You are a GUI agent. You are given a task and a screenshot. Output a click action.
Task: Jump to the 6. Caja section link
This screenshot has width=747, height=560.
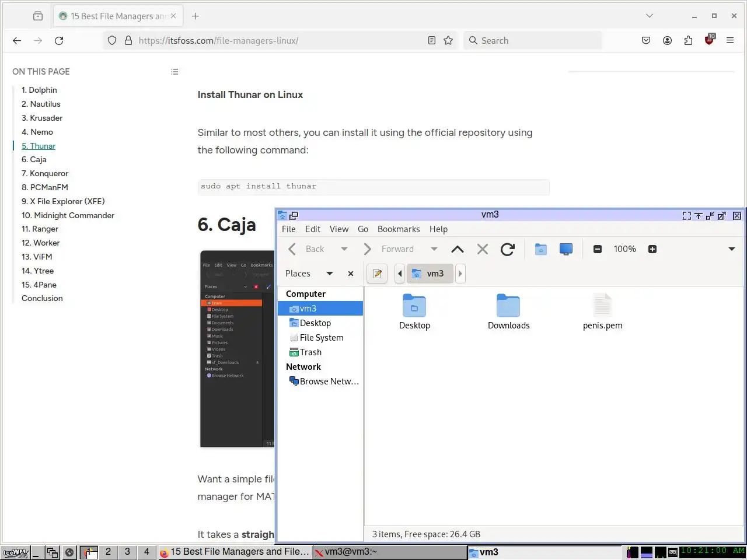click(x=34, y=159)
